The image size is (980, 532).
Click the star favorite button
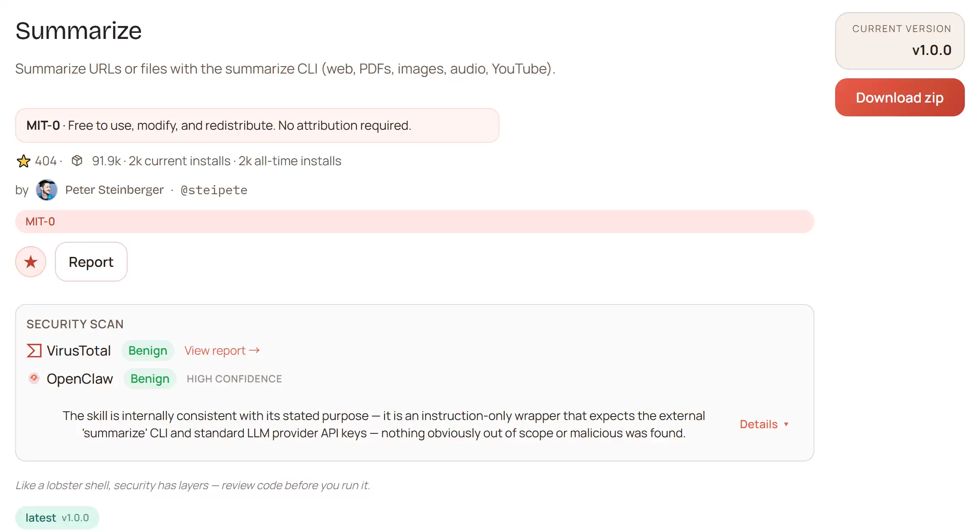(31, 262)
